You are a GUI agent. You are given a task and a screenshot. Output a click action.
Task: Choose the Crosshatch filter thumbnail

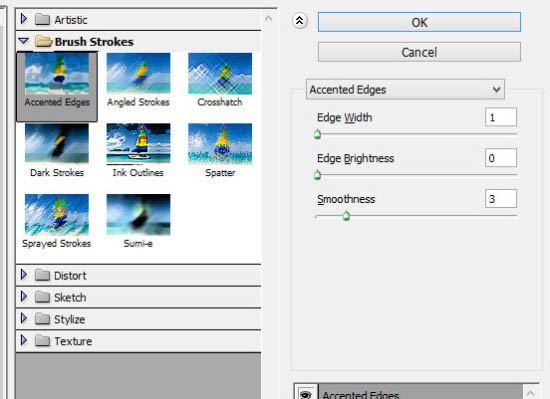click(x=220, y=74)
